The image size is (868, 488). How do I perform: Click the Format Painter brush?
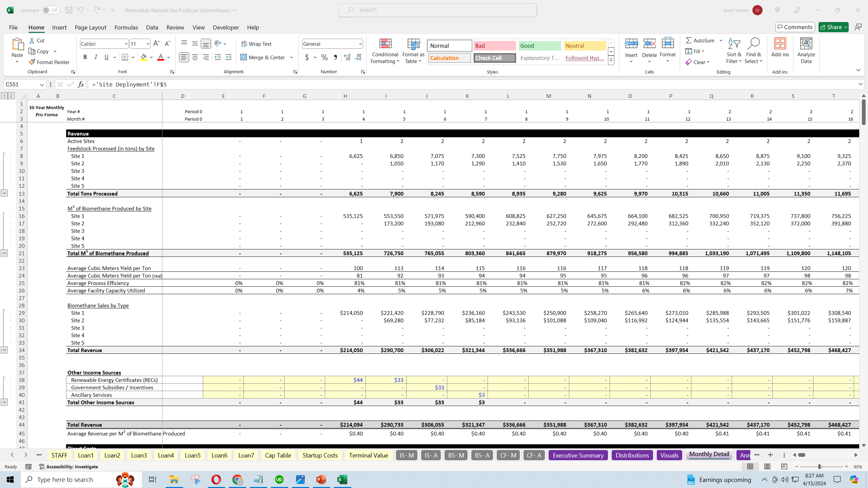[32, 62]
